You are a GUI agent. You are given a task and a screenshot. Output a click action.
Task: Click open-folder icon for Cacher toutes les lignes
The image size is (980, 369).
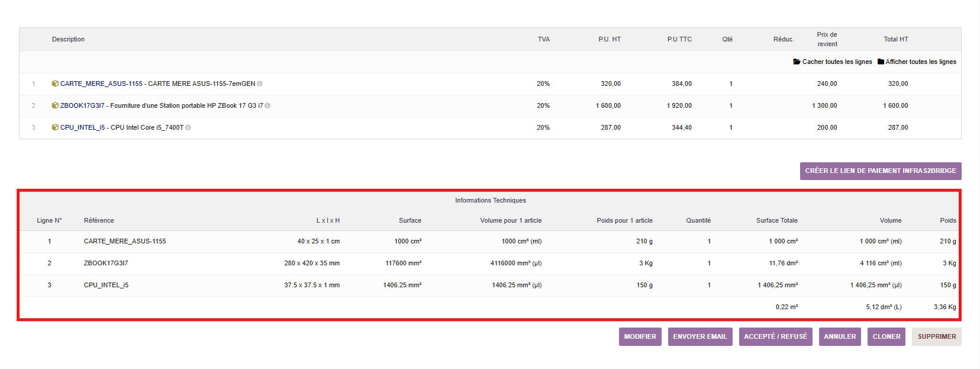[x=797, y=62]
